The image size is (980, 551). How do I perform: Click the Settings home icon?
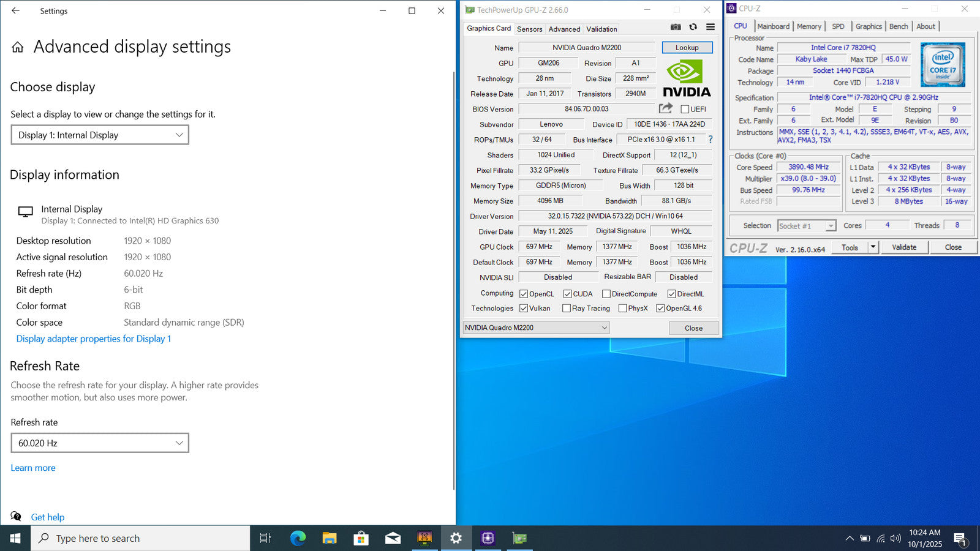point(18,47)
